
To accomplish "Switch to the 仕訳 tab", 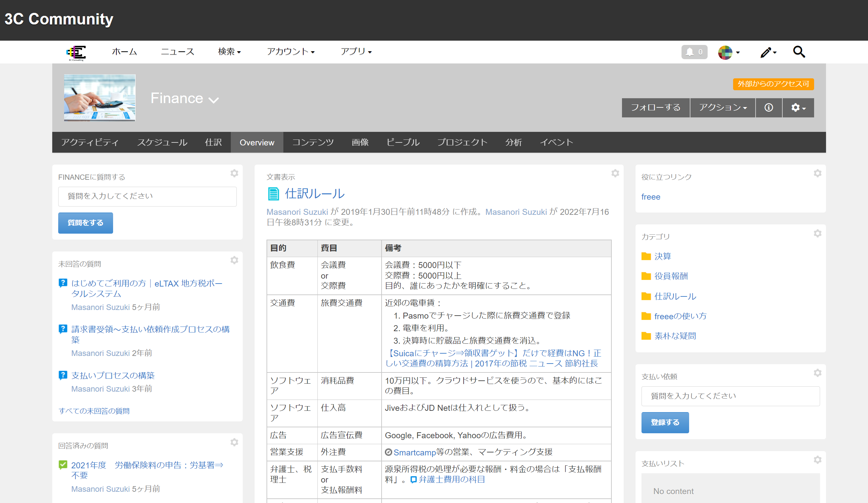I will tap(213, 142).
